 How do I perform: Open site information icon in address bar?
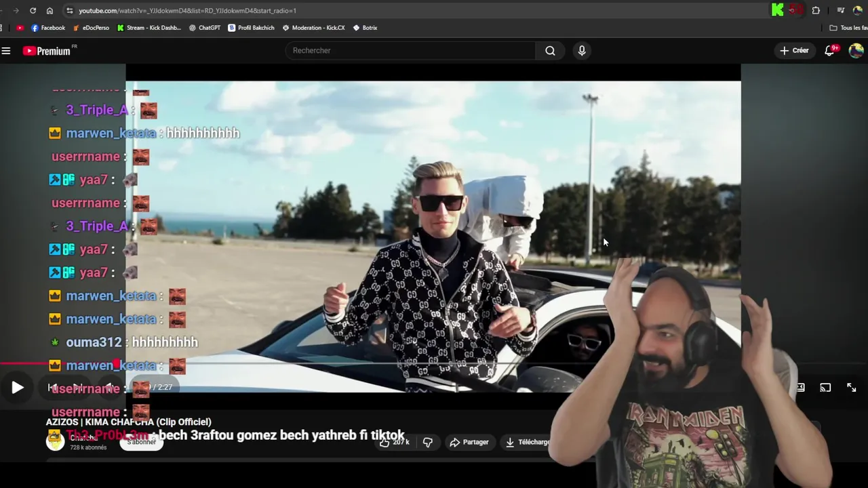click(69, 11)
